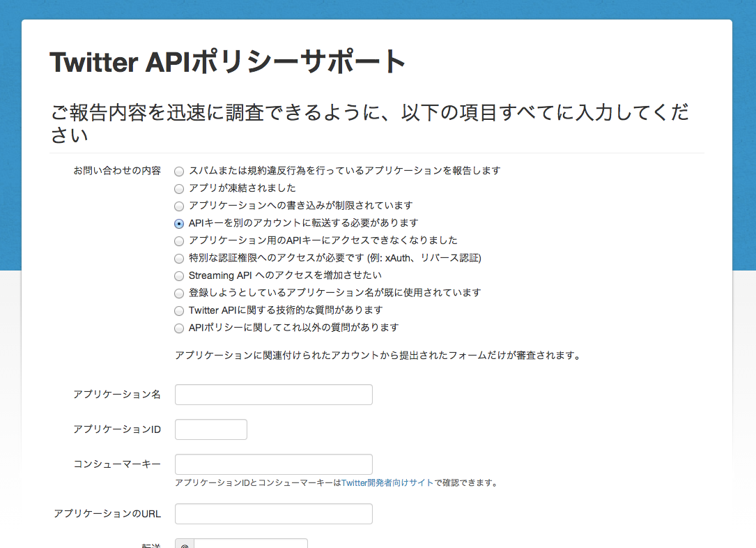Click the アプリケーションID input field

[210, 429]
